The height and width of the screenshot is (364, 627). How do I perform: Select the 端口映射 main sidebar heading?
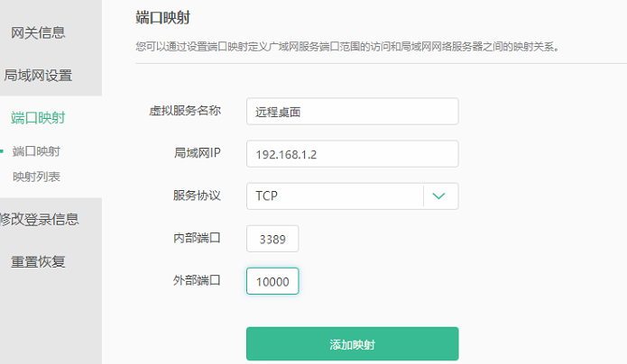[x=38, y=118]
